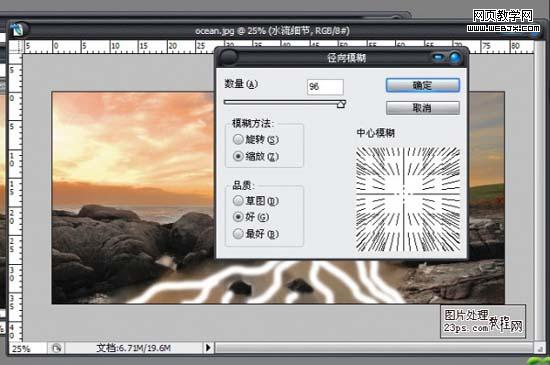This screenshot has width=550, height=365.
Task: Click the 径向模糊 dialog title
Action: [347, 58]
